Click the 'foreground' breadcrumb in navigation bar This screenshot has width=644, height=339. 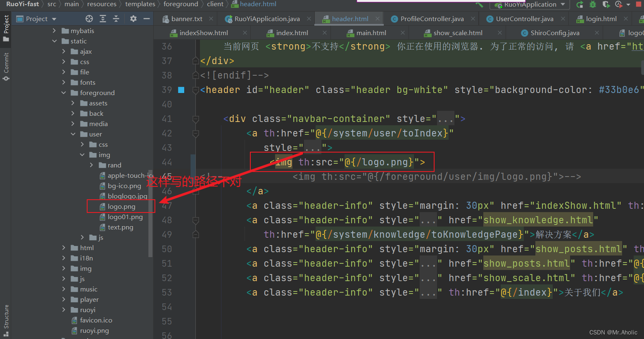coord(181,4)
